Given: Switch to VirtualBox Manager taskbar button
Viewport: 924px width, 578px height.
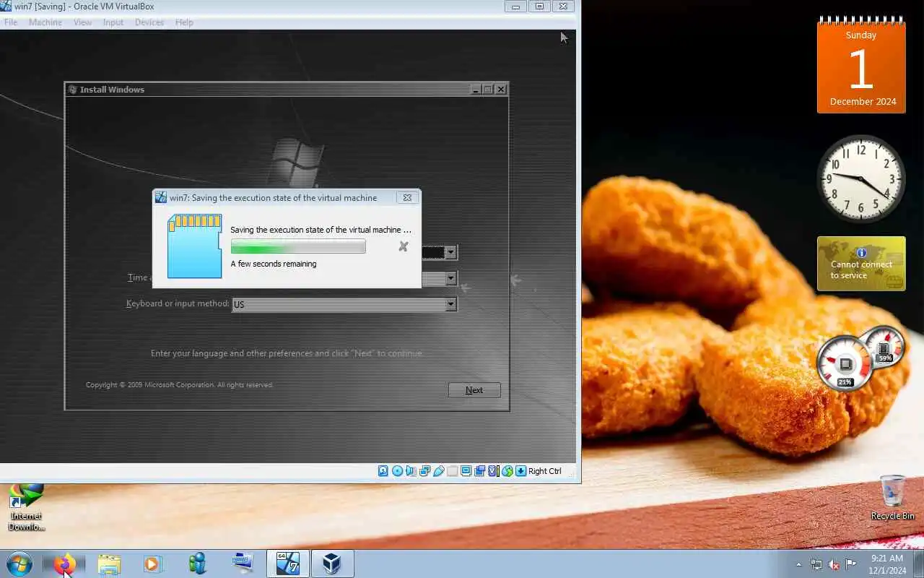Looking at the screenshot, I should [x=332, y=564].
